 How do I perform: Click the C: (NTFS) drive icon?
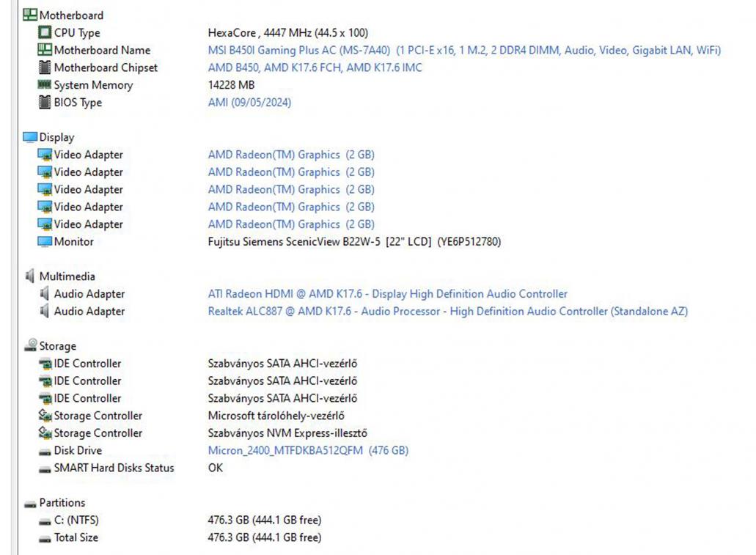click(45, 521)
